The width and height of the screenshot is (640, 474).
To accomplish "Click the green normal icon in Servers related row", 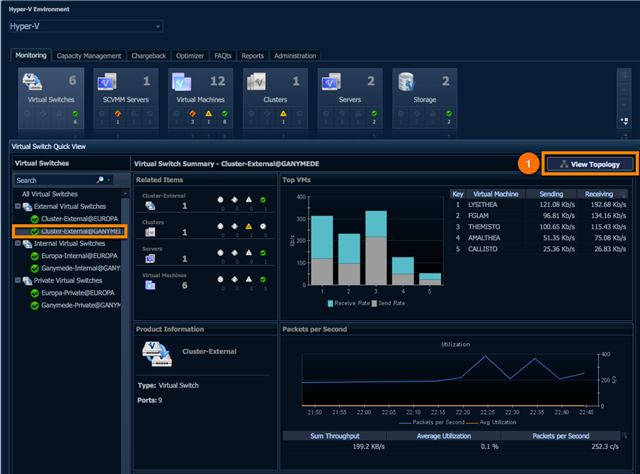I will (x=263, y=253).
